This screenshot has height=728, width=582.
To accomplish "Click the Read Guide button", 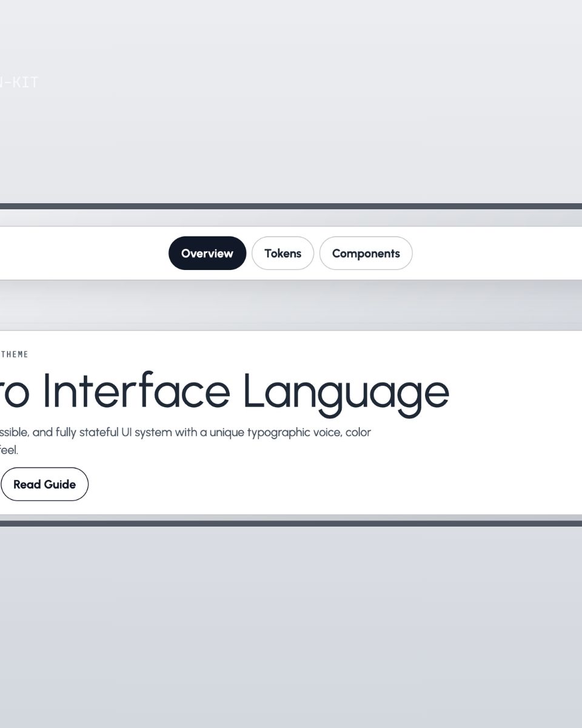I will pyautogui.click(x=44, y=484).
